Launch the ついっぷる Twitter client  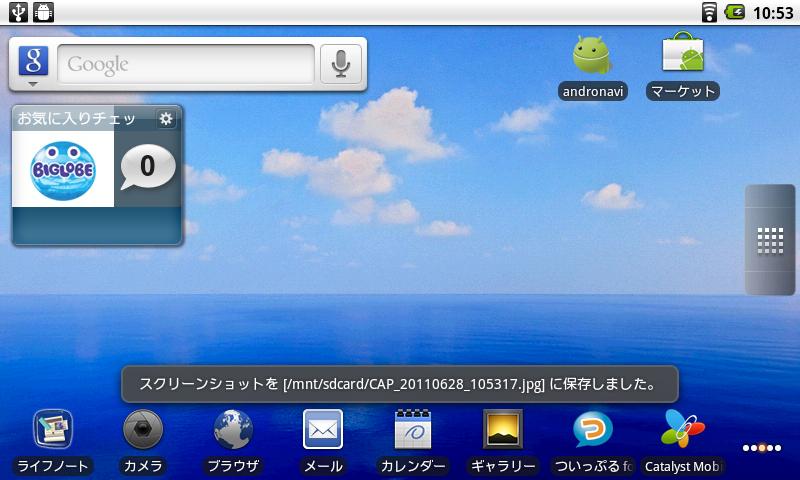tap(593, 442)
